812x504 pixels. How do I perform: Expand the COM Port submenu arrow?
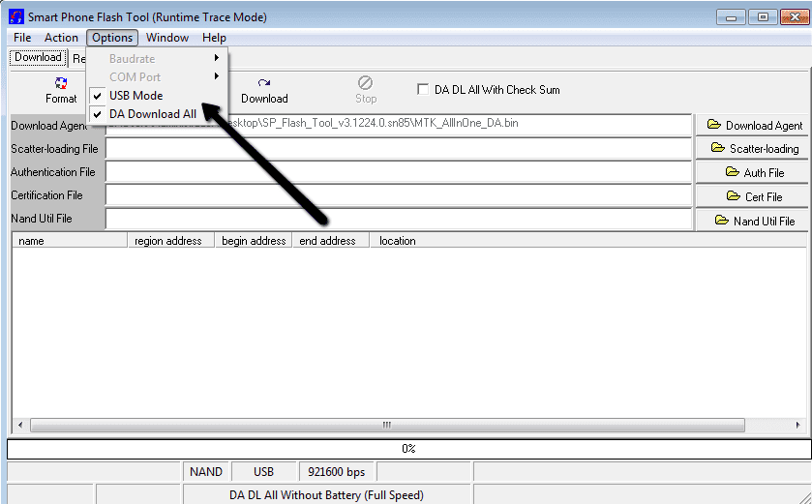point(217,76)
